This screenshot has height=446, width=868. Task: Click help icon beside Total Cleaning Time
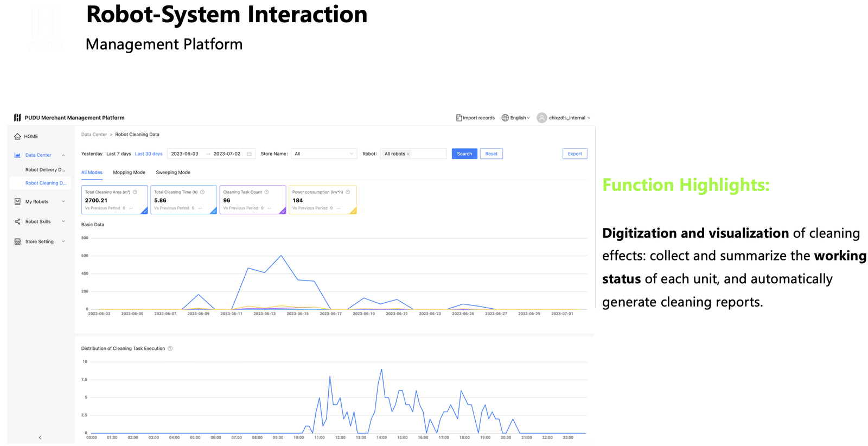pyautogui.click(x=202, y=192)
